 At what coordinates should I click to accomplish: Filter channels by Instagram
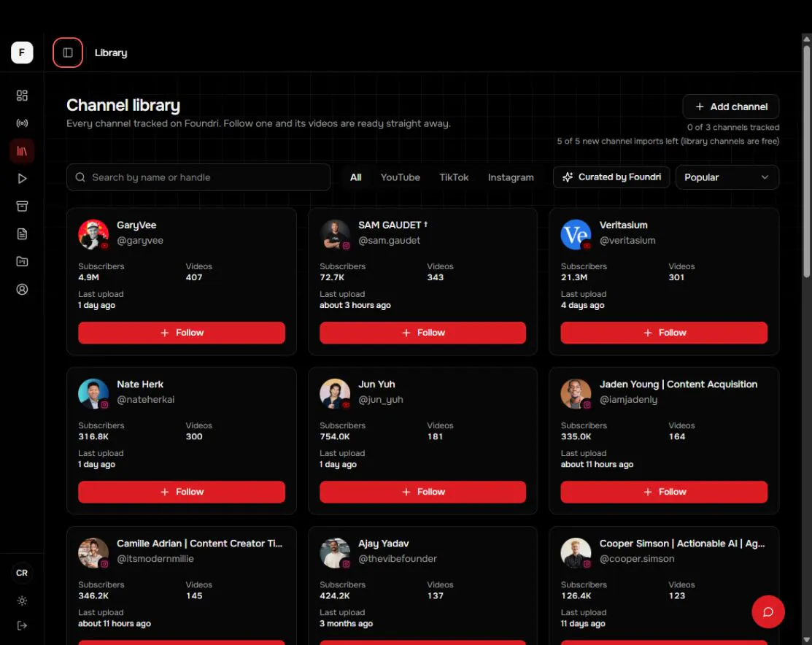point(511,177)
